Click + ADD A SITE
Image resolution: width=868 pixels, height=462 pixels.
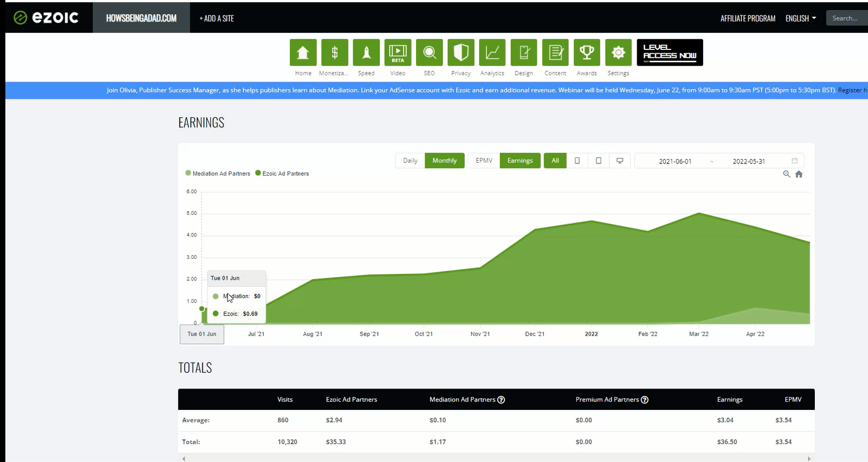[x=217, y=18]
